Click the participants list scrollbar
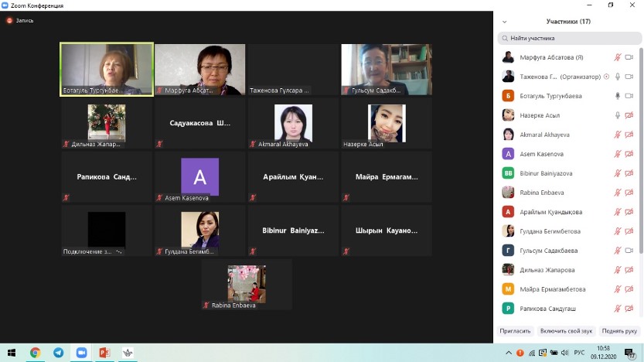The image size is (644, 362). click(641, 155)
